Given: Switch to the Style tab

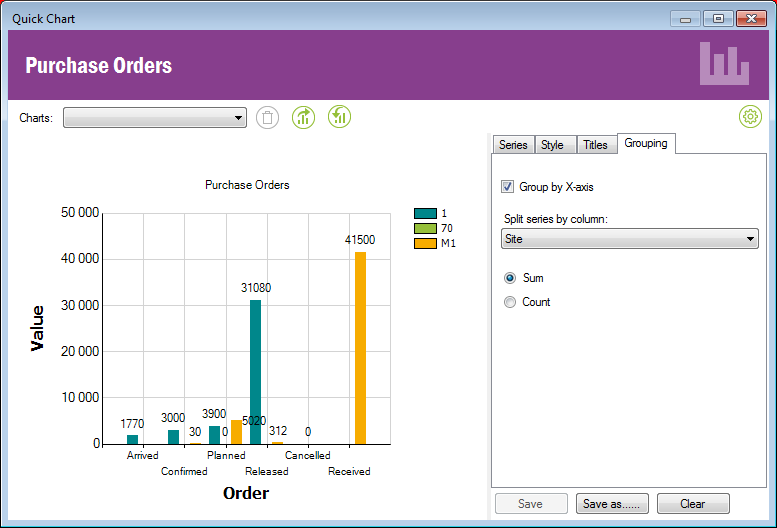Looking at the screenshot, I should pyautogui.click(x=552, y=145).
